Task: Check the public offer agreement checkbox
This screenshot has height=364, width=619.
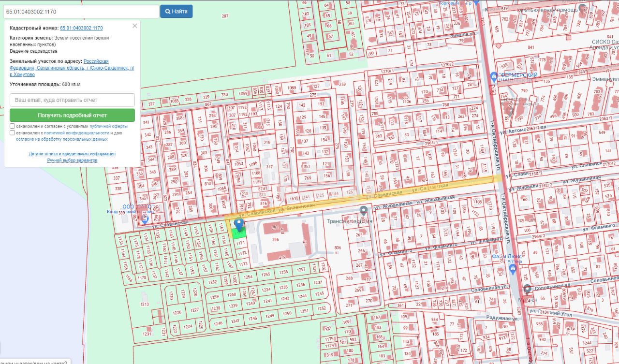Action: click(12, 126)
